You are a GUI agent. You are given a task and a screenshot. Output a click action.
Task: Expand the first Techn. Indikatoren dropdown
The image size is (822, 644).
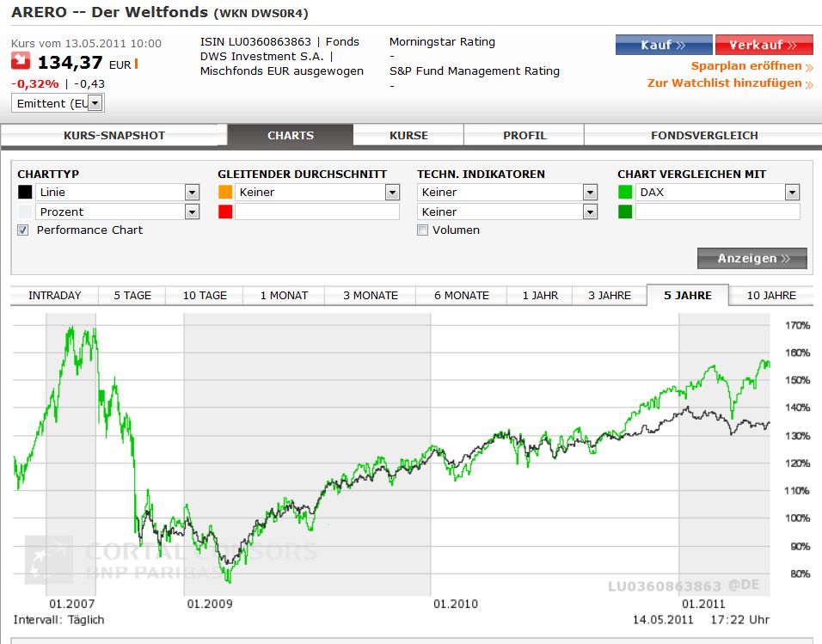point(507,193)
